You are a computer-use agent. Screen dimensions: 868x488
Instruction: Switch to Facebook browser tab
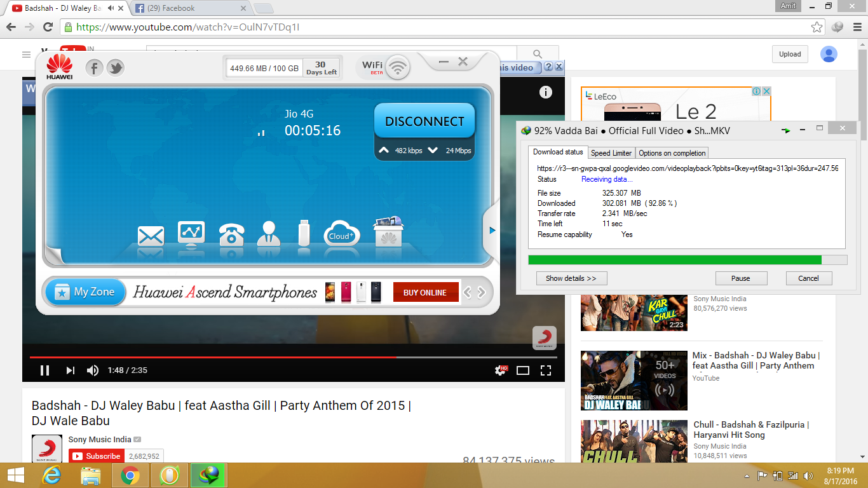[190, 8]
